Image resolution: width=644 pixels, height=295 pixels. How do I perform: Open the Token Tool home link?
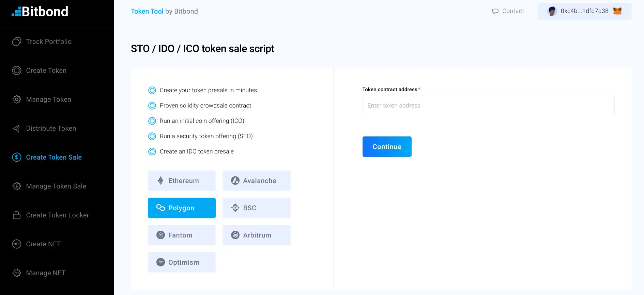[x=147, y=11]
